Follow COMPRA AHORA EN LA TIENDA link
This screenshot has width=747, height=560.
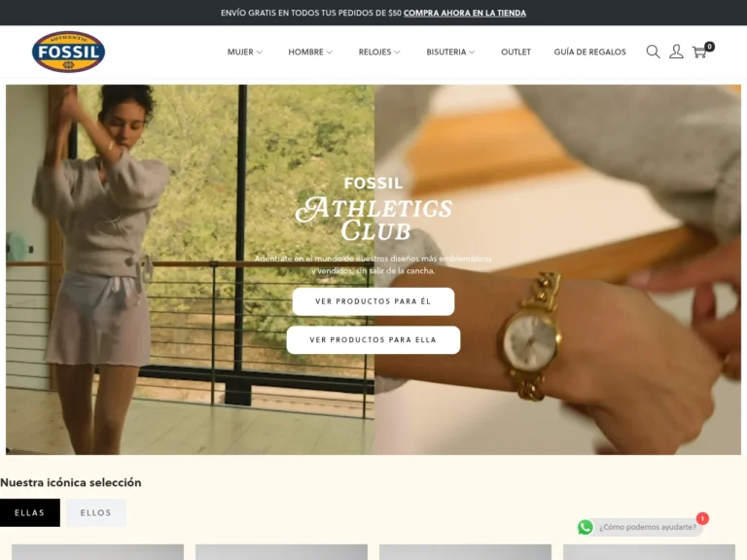465,13
